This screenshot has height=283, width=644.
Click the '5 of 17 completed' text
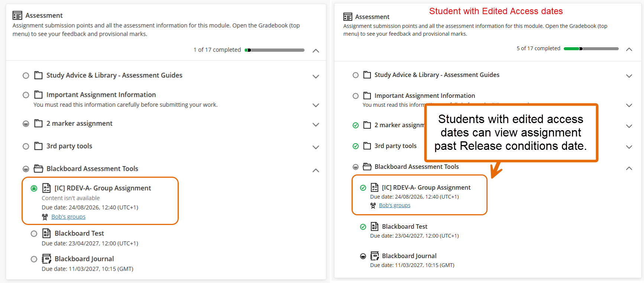click(x=538, y=48)
